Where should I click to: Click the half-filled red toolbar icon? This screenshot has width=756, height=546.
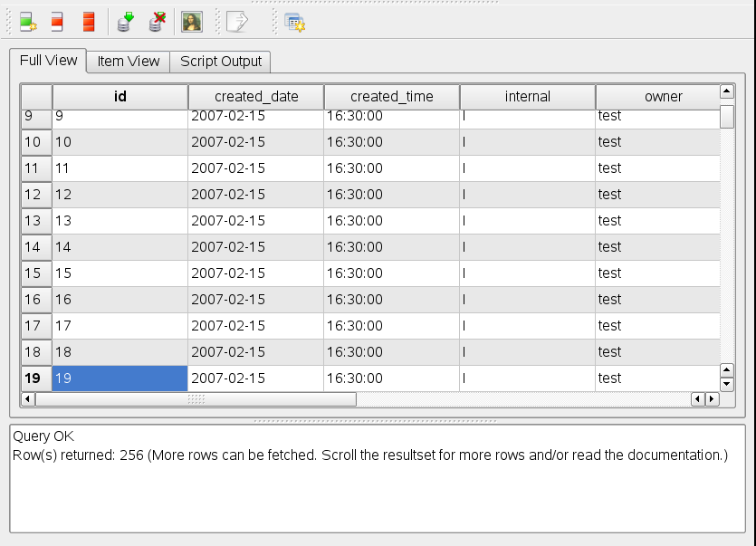[x=57, y=22]
